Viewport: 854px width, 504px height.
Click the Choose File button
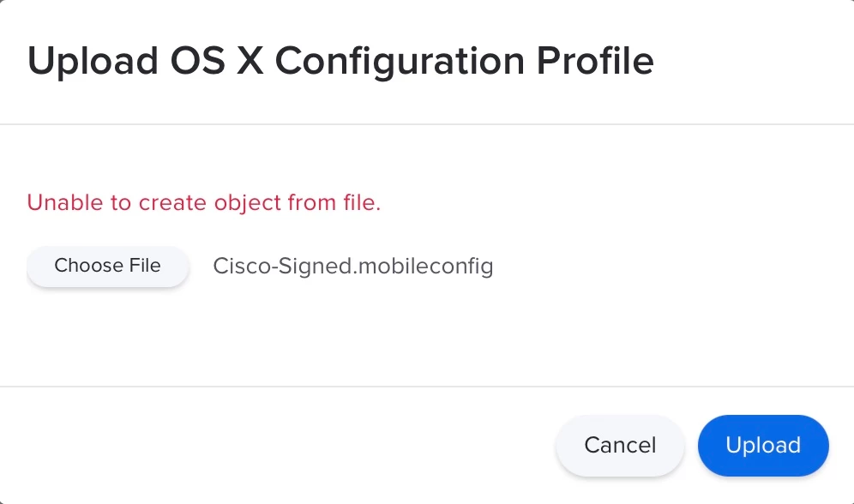pyautogui.click(x=107, y=266)
